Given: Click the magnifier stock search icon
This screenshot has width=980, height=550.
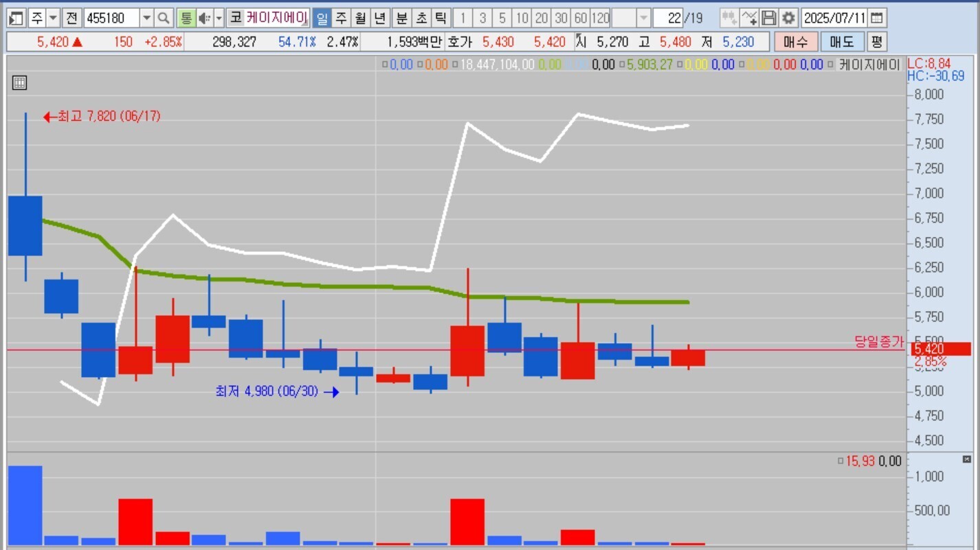Looking at the screenshot, I should pyautogui.click(x=164, y=18).
